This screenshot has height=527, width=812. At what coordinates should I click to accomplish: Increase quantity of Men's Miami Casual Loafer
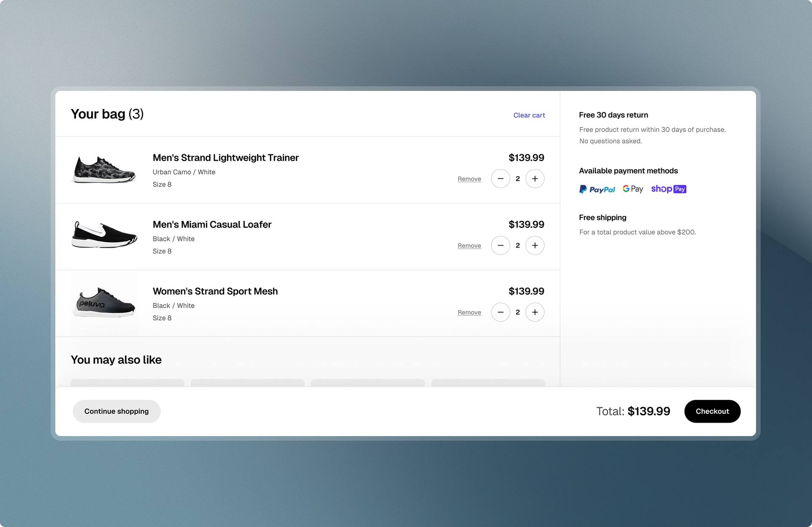coord(535,245)
